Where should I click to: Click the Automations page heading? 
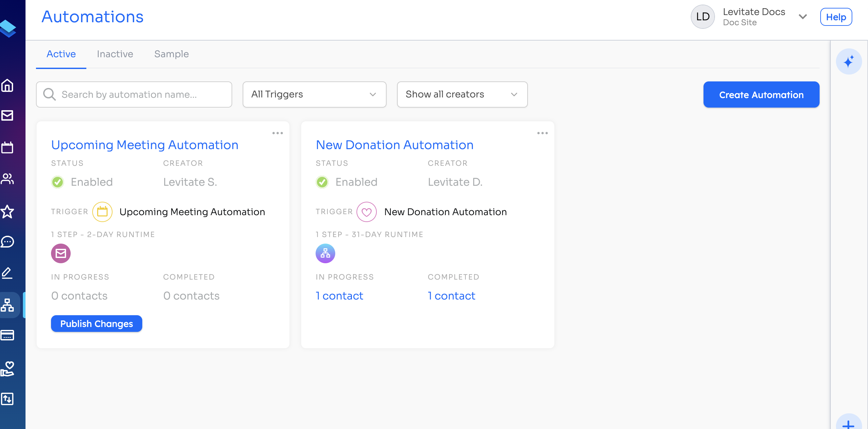[92, 17]
